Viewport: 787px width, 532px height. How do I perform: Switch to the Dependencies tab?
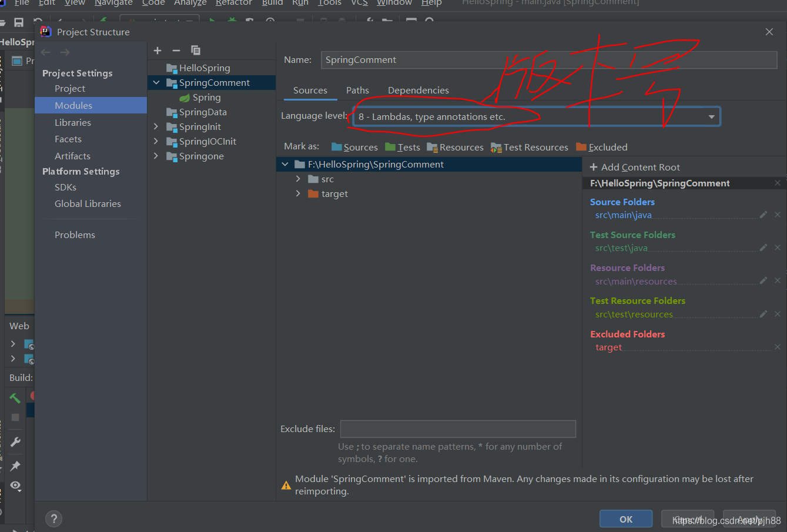tap(418, 91)
